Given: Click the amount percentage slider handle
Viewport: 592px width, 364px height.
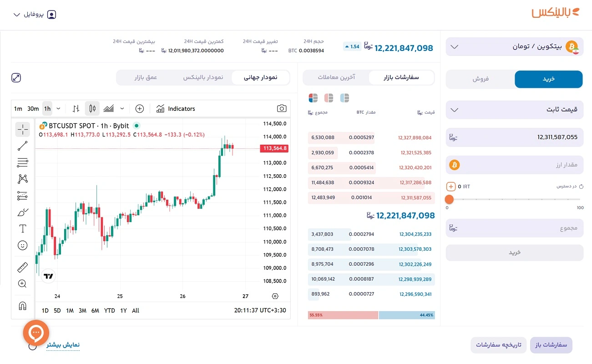Looking at the screenshot, I should click(x=449, y=199).
